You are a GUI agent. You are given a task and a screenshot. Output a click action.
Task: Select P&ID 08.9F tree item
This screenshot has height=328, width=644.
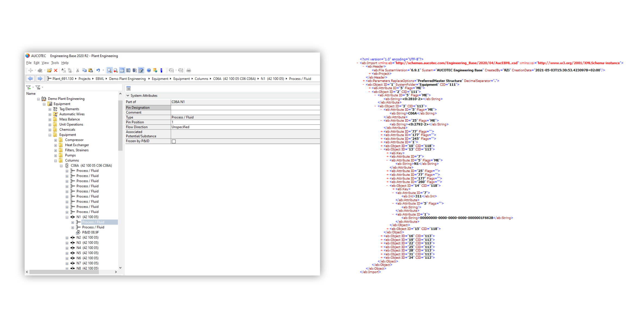pos(90,232)
